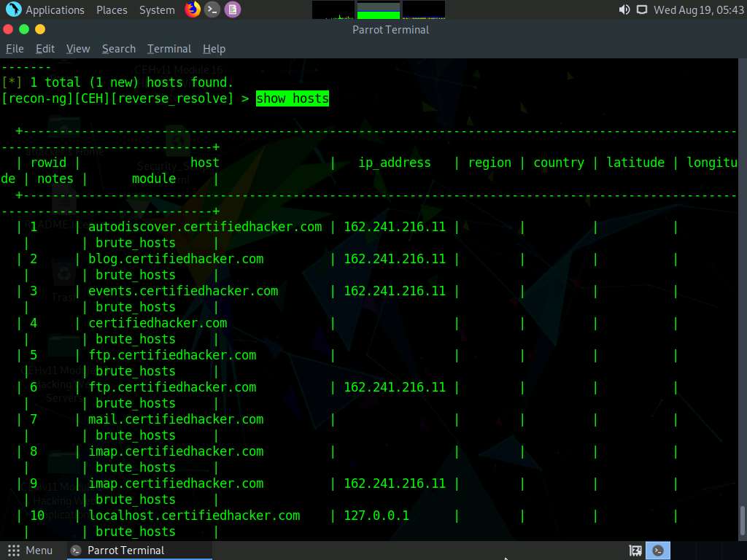Click the [recon-ng][CEH][reverse_resolve] prompt
This screenshot has width=747, height=560.
117,98
